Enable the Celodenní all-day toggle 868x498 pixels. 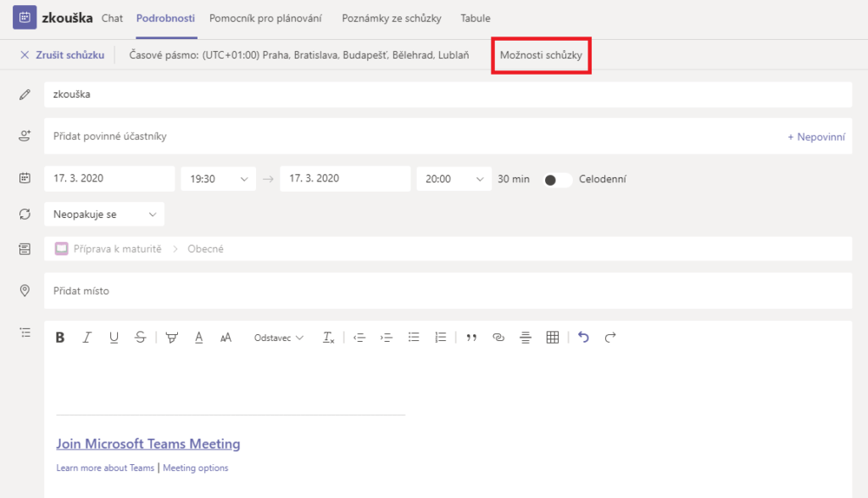click(x=556, y=180)
